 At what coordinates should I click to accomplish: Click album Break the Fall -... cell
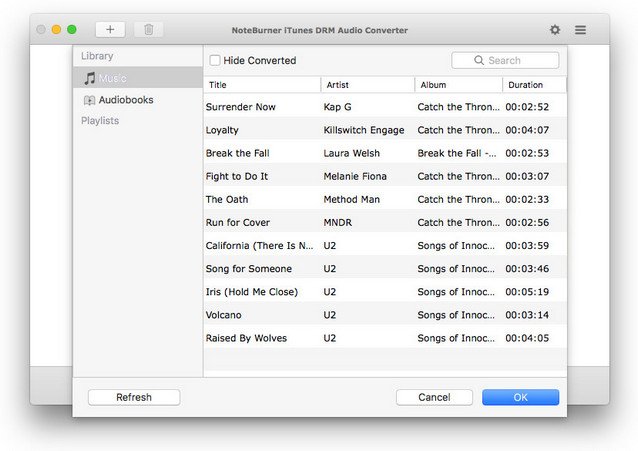coord(457,153)
